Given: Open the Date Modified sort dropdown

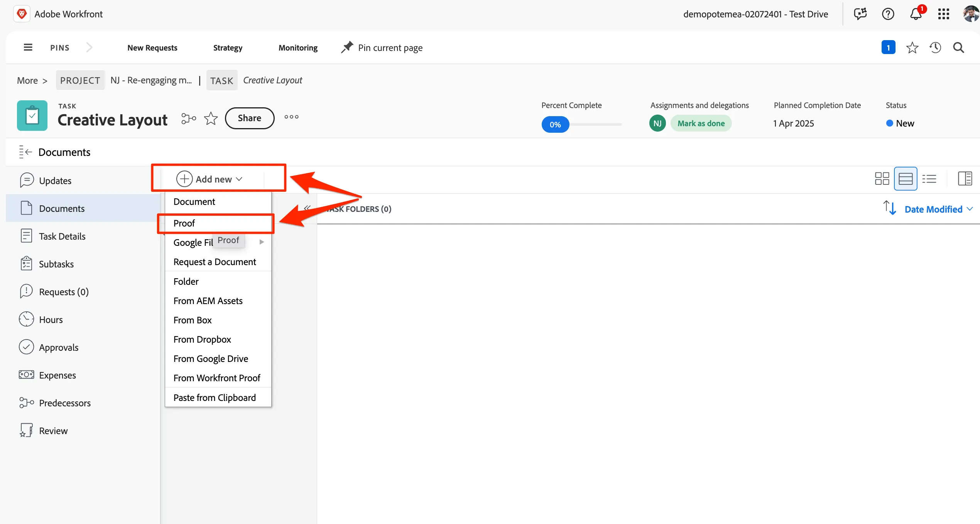Looking at the screenshot, I should (x=939, y=209).
